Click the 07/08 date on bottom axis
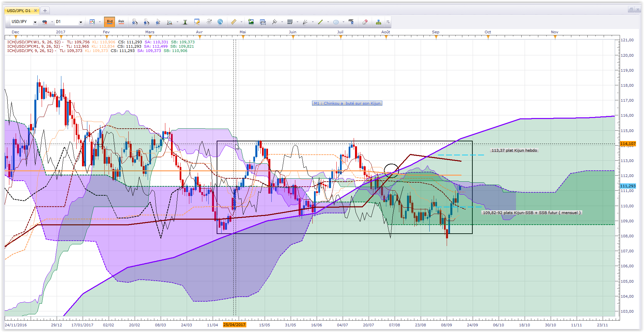The width and height of the screenshot is (644, 332). (394, 325)
